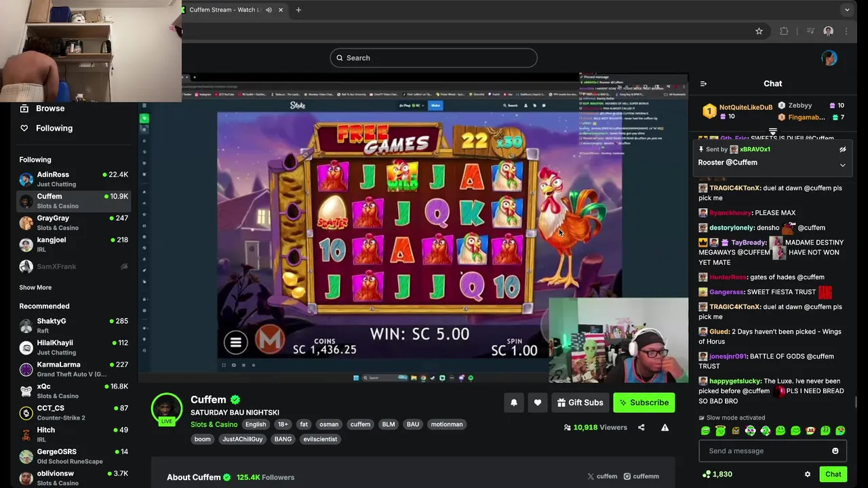
Task: Click Cuffem's live profile avatar
Action: 167,409
